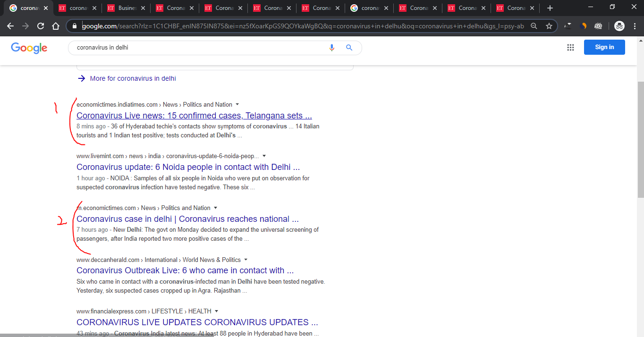
Task: Click the 'www.deccanherald.com' breadcrumb text
Action: pyautogui.click(x=108, y=260)
